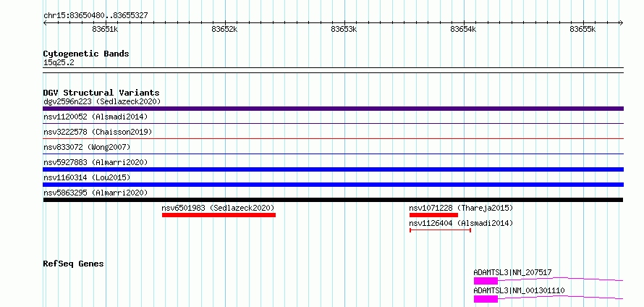644x307 pixels.
Task: Open the nsv6501983 (Sedlazeck2020) label
Action: pos(218,208)
